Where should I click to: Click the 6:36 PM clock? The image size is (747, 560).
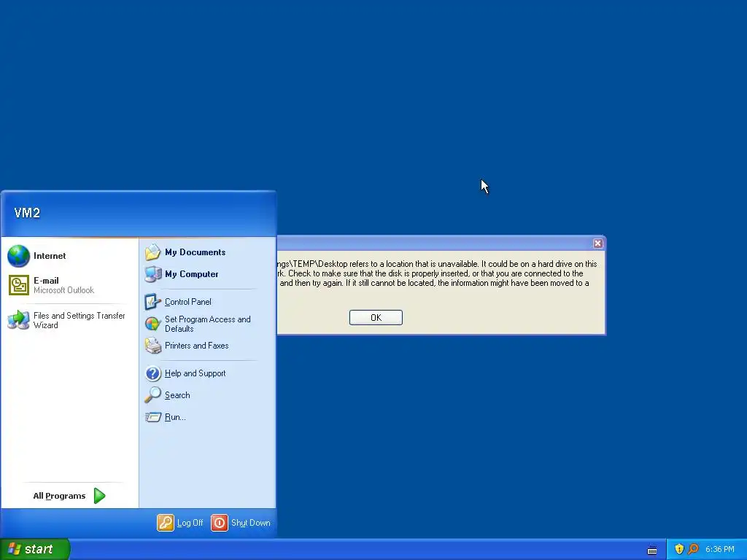[720, 550]
